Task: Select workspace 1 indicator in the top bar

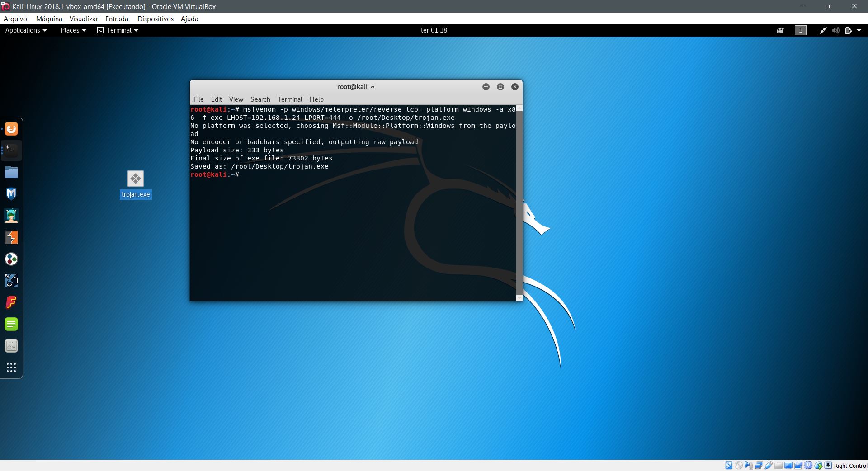Action: pyautogui.click(x=800, y=30)
